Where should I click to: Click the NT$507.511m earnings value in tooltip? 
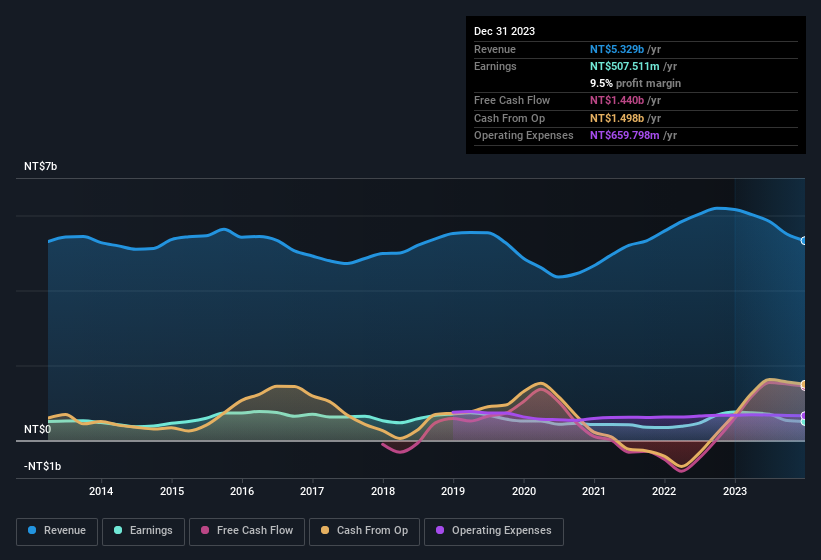[x=625, y=66]
